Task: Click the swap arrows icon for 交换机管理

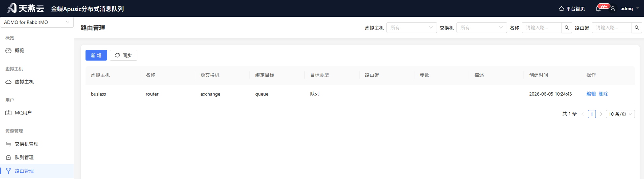Action: [8, 144]
